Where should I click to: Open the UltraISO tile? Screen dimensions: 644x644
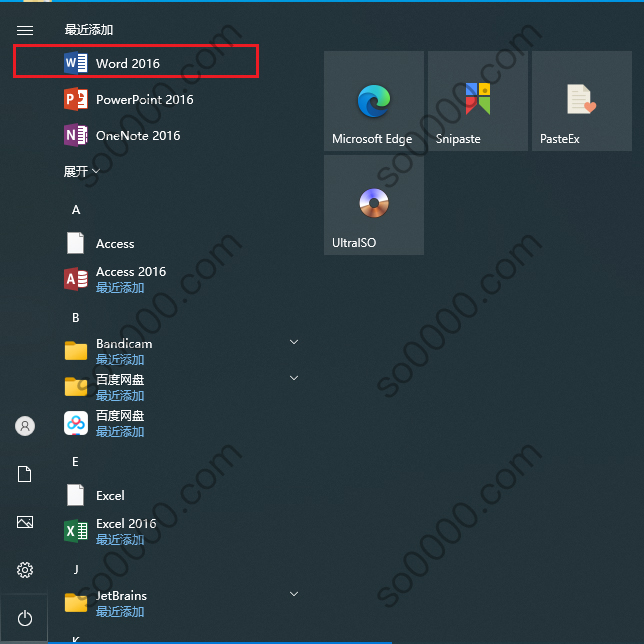[x=374, y=205]
